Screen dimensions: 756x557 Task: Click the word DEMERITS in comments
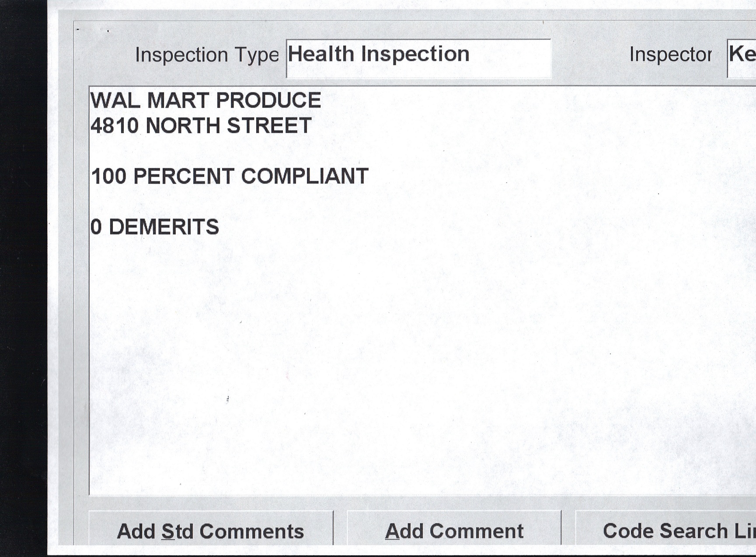(164, 227)
